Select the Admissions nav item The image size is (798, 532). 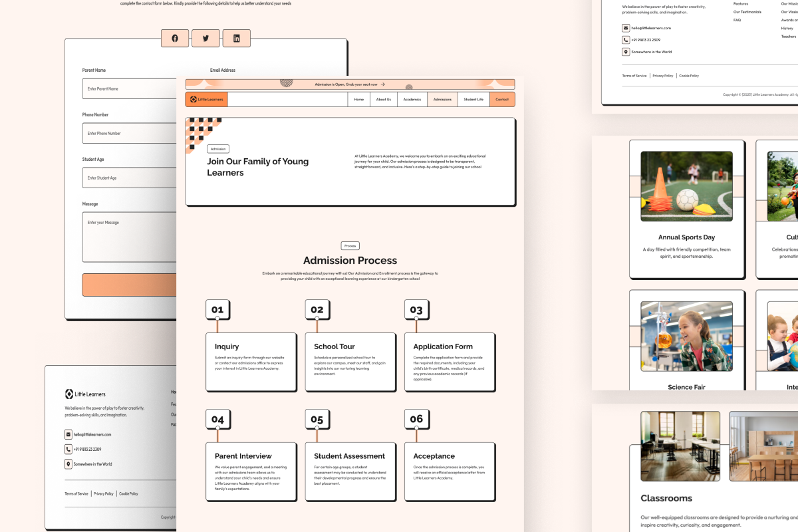(442, 99)
